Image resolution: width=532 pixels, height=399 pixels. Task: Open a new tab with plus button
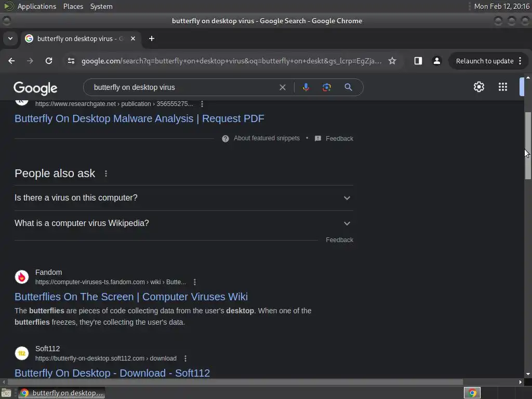pos(152,38)
